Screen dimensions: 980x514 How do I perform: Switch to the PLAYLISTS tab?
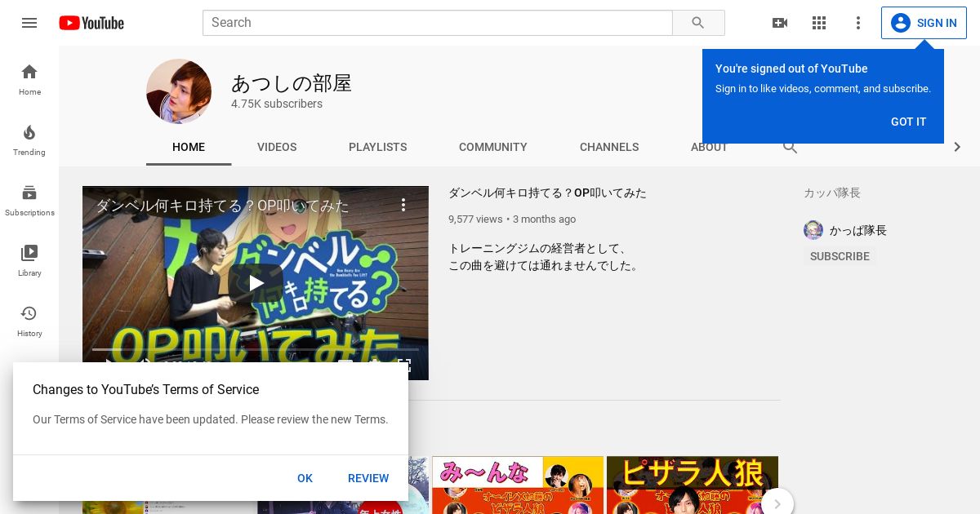coord(377,147)
